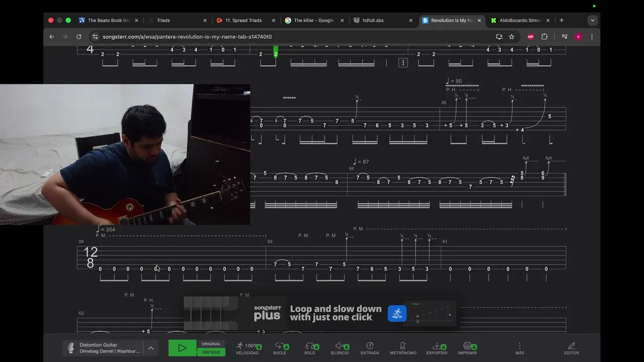
Task: Close the Revolution Is My Name tab
Action: coord(479,21)
